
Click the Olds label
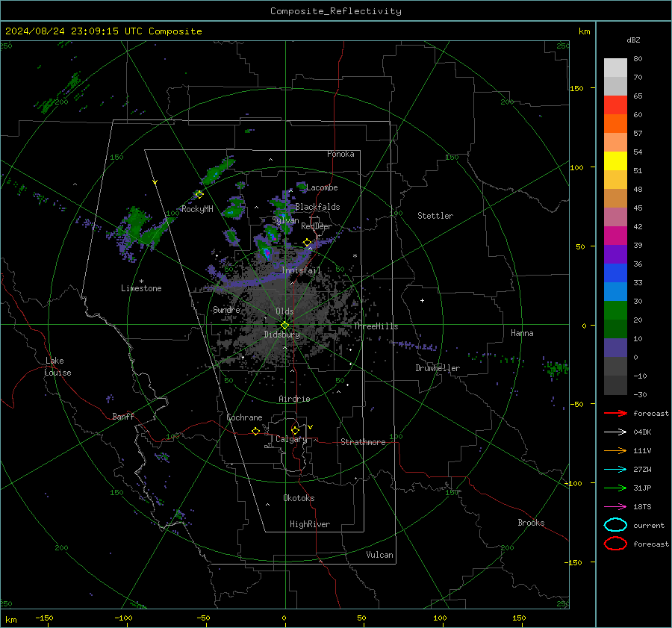pyautogui.click(x=284, y=311)
